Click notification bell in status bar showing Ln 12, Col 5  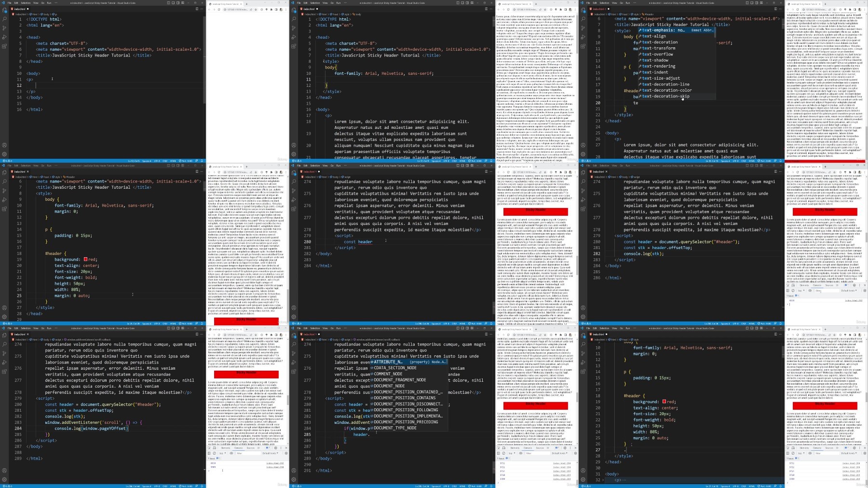(202, 161)
